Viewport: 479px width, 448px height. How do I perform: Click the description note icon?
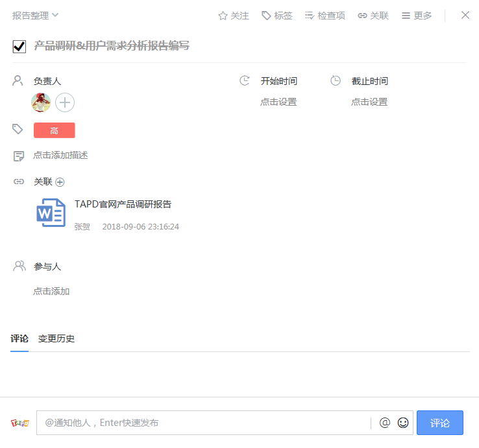coord(19,156)
